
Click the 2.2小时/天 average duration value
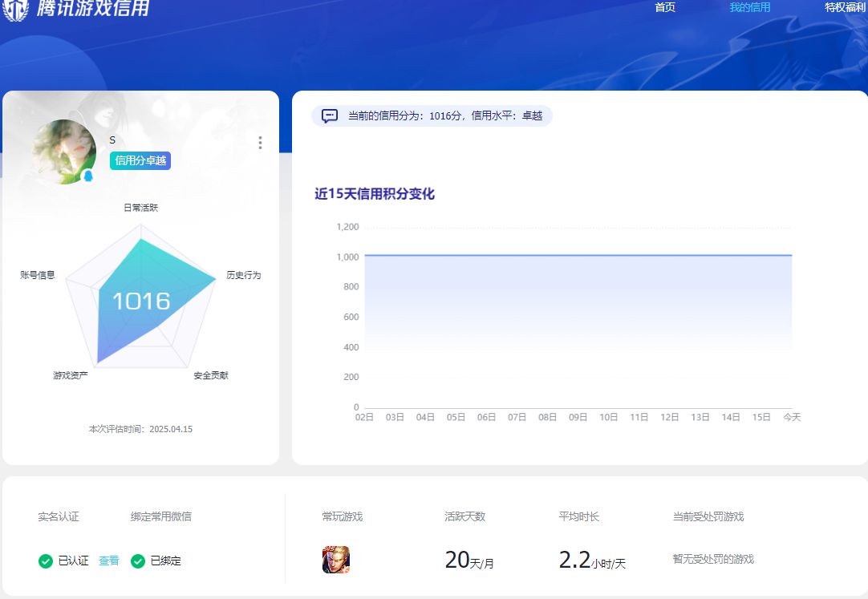(592, 560)
